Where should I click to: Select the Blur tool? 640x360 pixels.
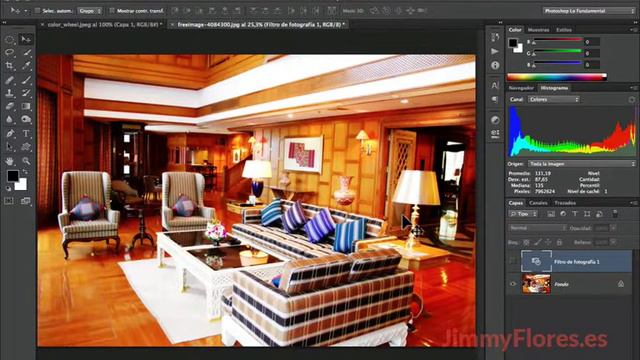9,120
